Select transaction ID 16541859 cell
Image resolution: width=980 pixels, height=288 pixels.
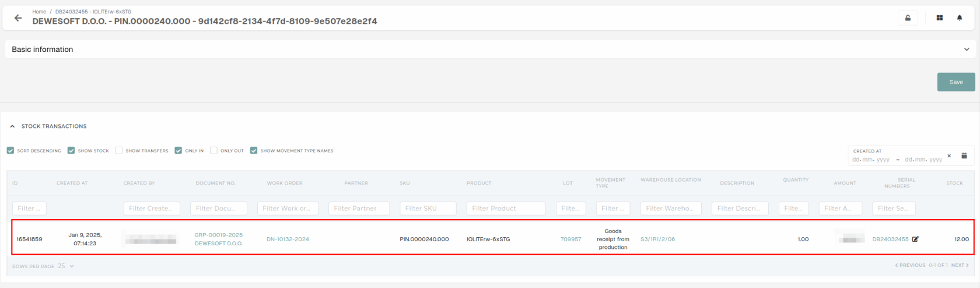tap(29, 239)
